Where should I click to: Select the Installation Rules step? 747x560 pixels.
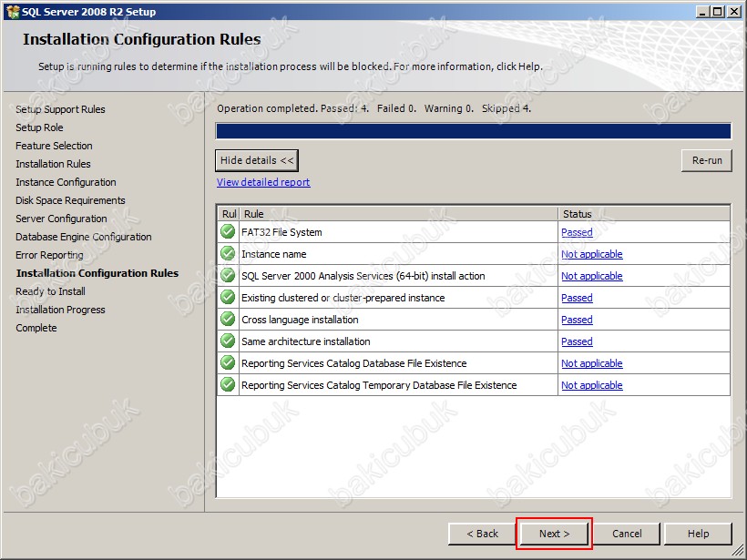[x=54, y=164]
